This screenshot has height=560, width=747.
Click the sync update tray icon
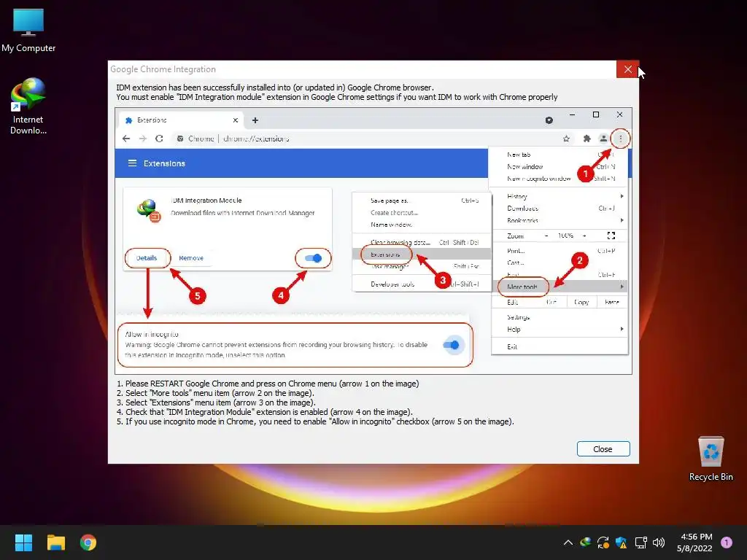[x=603, y=542]
